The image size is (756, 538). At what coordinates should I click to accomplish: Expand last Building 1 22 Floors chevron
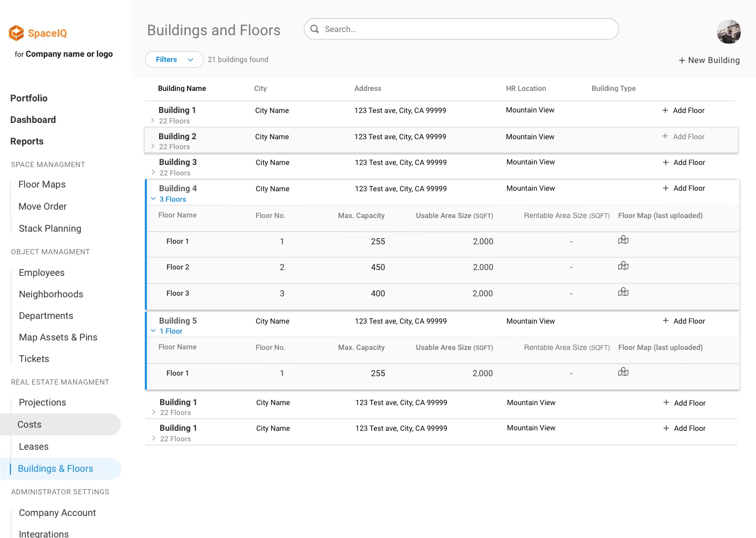click(154, 439)
